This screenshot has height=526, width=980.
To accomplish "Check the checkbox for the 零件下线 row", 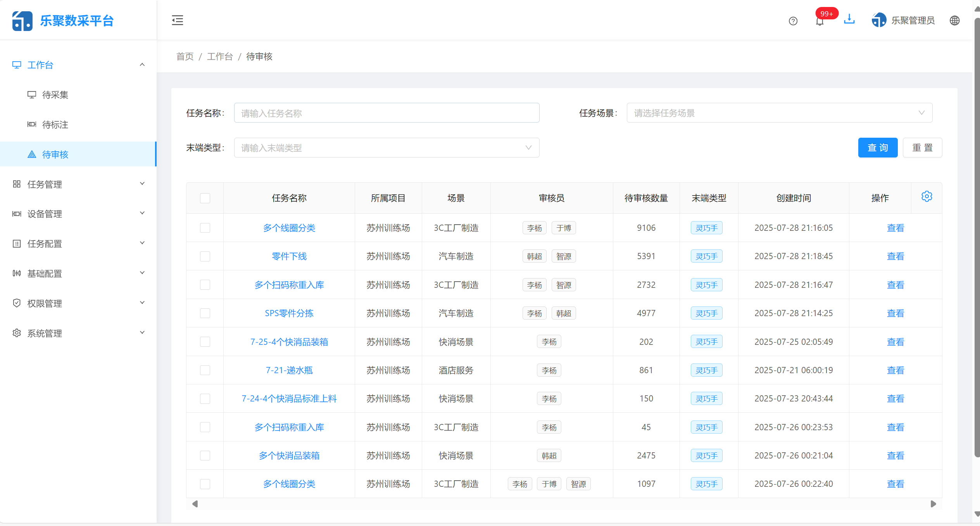I will 205,256.
